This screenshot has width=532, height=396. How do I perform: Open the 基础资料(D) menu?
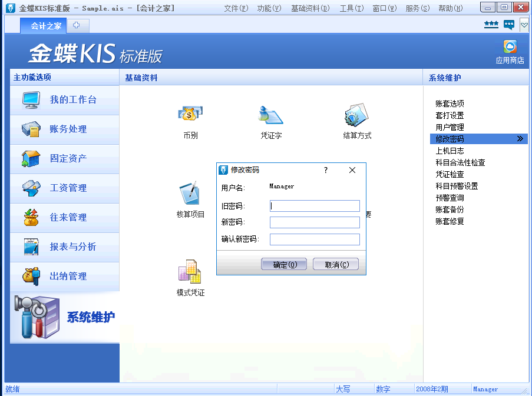pos(310,8)
